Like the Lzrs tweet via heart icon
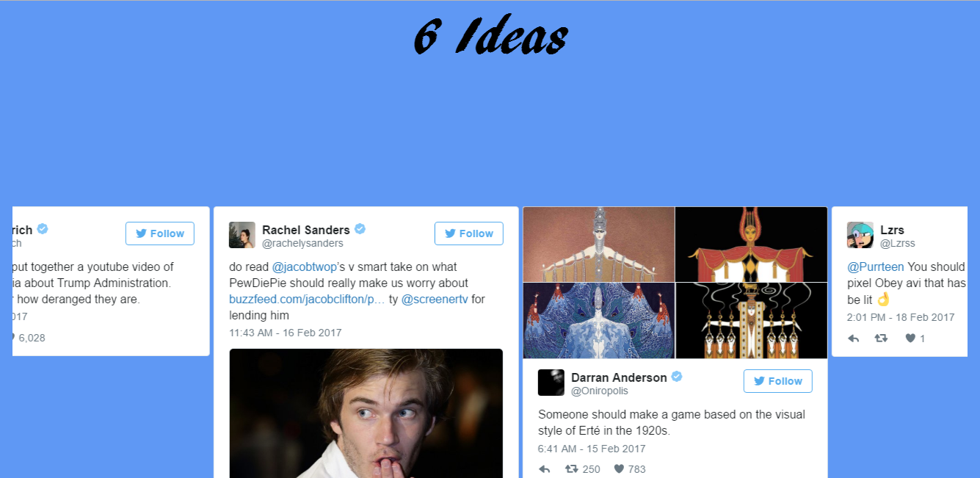 (910, 338)
